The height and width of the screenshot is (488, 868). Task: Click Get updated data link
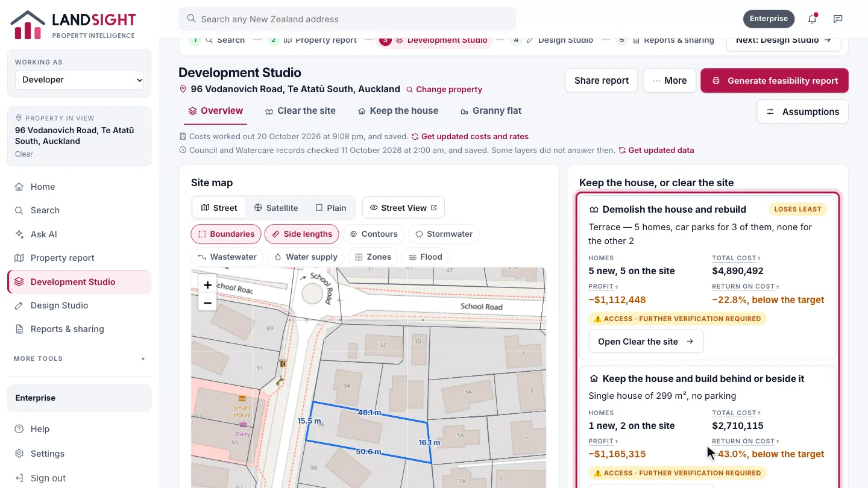pyautogui.click(x=656, y=150)
